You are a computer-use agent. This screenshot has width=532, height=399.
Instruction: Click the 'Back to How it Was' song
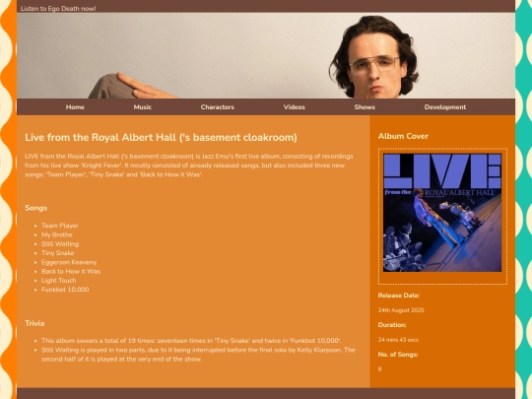click(x=71, y=272)
